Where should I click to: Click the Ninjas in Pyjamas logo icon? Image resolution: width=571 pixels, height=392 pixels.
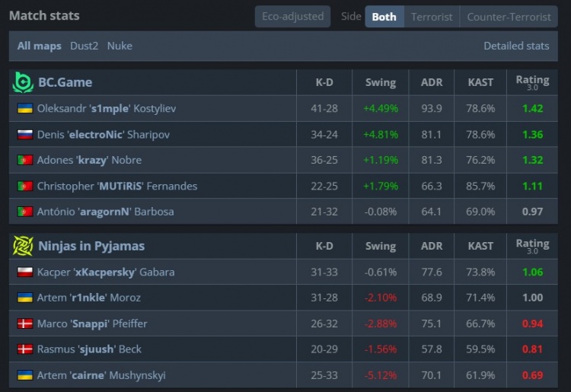coord(23,246)
